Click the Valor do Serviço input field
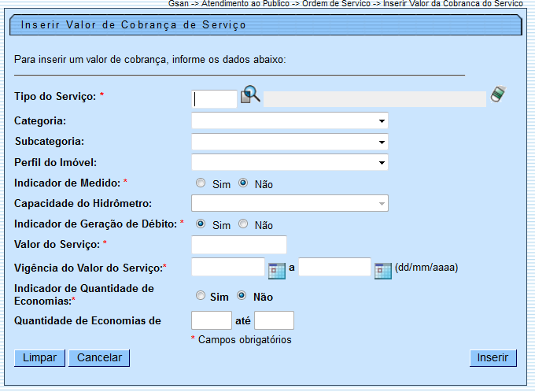Viewport: 535px width, 392px height. pos(239,246)
